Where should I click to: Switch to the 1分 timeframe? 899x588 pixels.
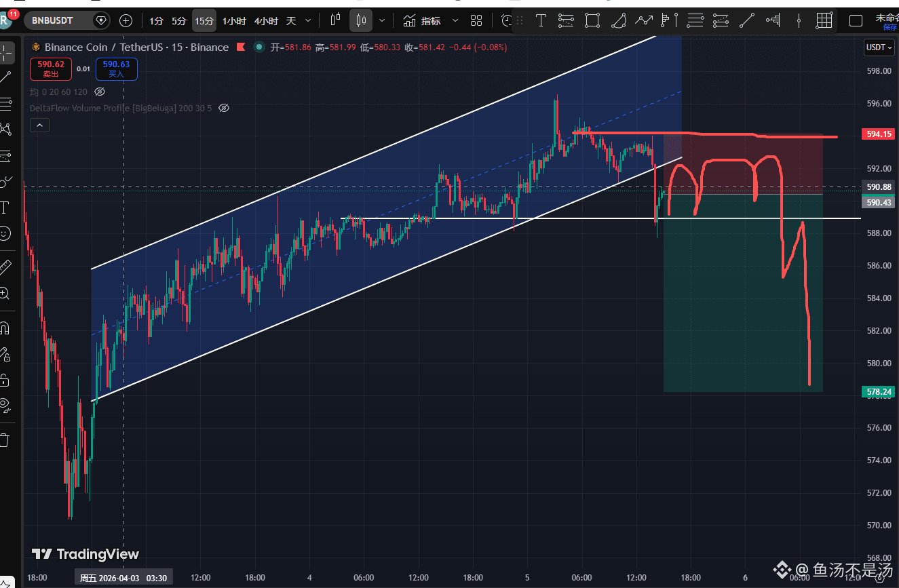coord(157,21)
